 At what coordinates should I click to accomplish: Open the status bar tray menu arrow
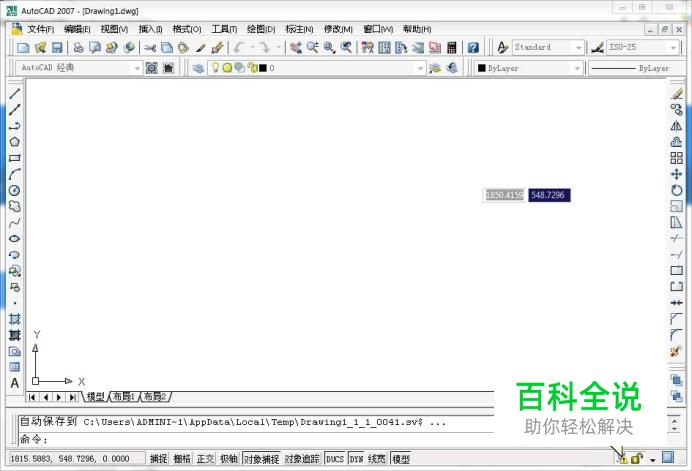[x=653, y=460]
